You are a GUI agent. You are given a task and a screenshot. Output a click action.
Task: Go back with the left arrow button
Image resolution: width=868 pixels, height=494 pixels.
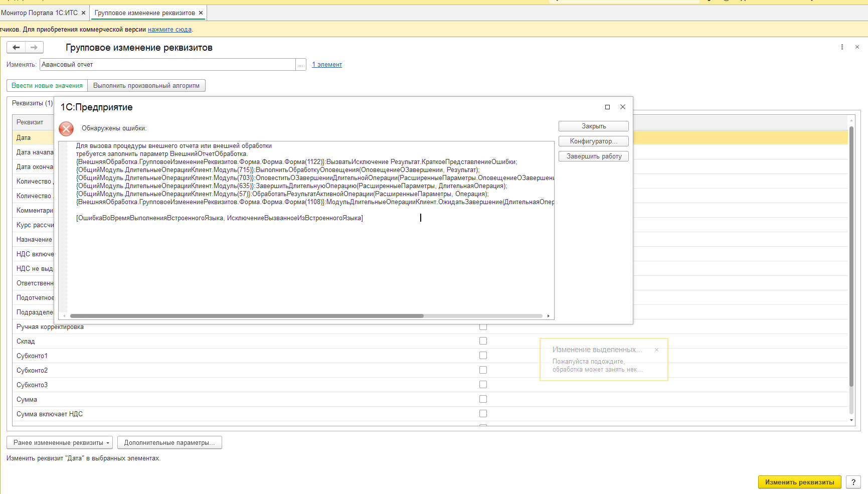(16, 47)
